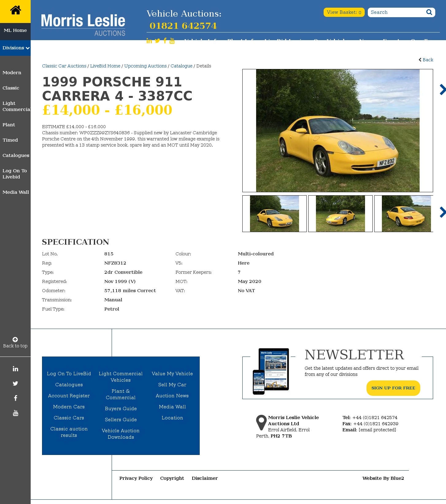This screenshot has width=446, height=504.
Task: Open Classic Car Auctions breadcrumb
Action: (64, 66)
